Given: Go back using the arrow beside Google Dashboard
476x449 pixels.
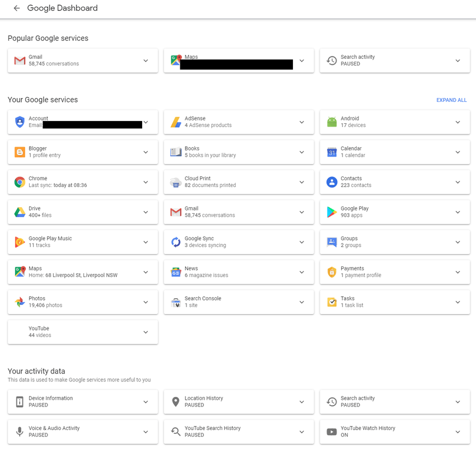Looking at the screenshot, I should (x=17, y=8).
